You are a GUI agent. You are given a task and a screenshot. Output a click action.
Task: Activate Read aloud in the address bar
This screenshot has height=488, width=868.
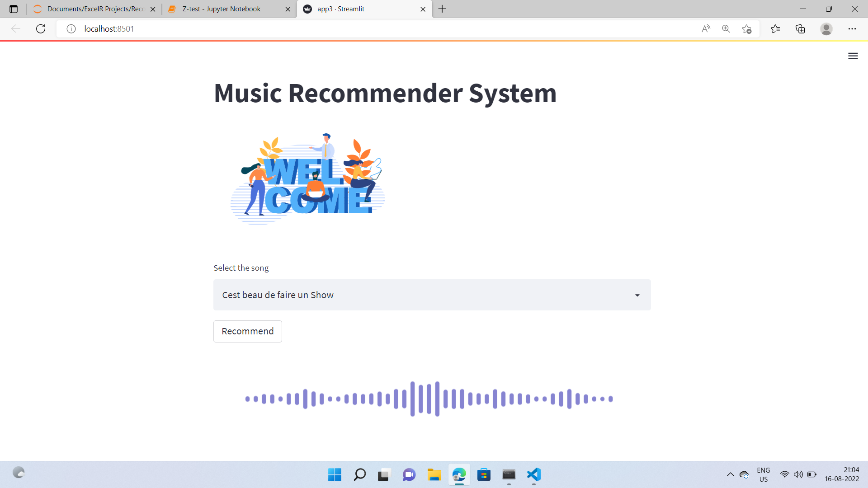pyautogui.click(x=706, y=28)
